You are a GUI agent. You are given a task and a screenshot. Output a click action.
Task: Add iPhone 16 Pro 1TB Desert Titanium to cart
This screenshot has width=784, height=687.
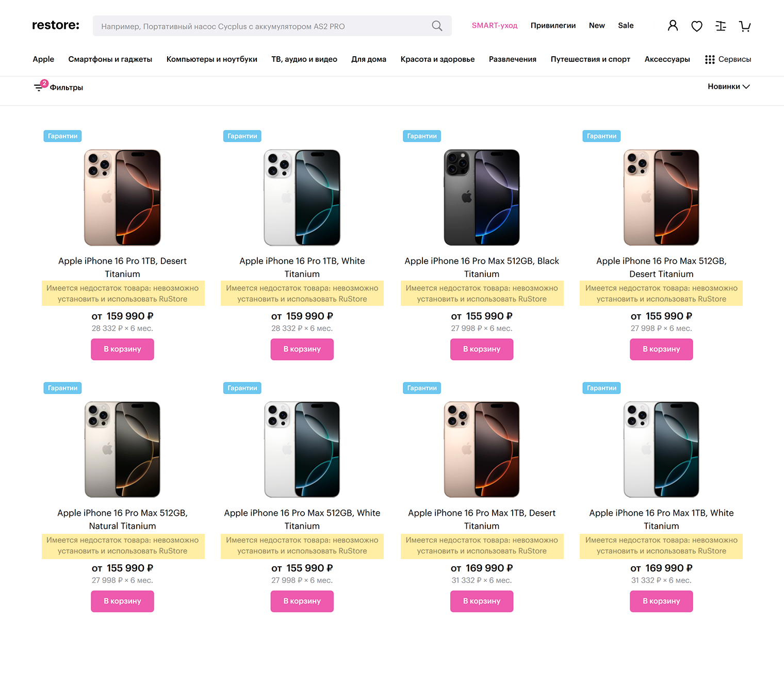[x=122, y=349]
